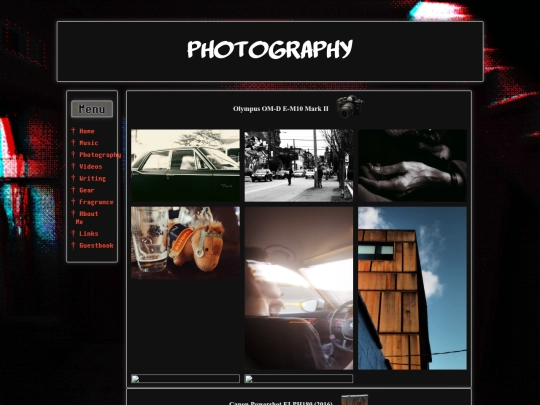Click the PHOTOGRAPHY title banner
540x405 pixels.
point(270,51)
